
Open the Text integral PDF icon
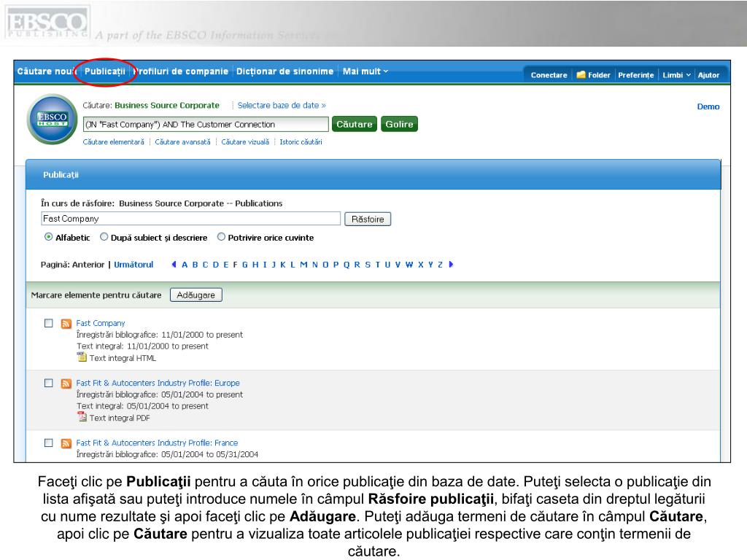82,417
